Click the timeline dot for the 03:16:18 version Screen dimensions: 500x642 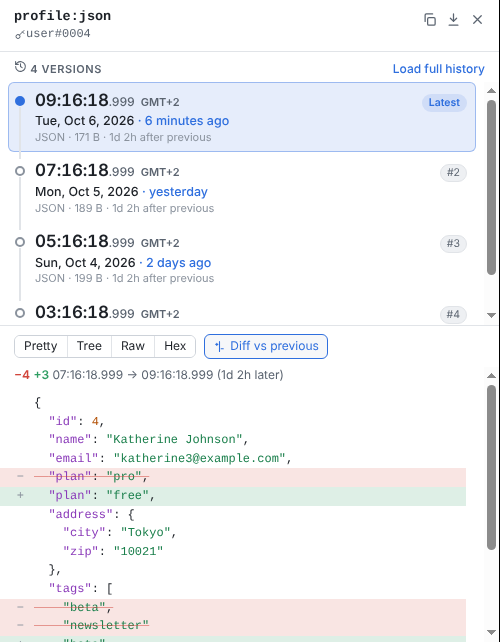(20, 313)
